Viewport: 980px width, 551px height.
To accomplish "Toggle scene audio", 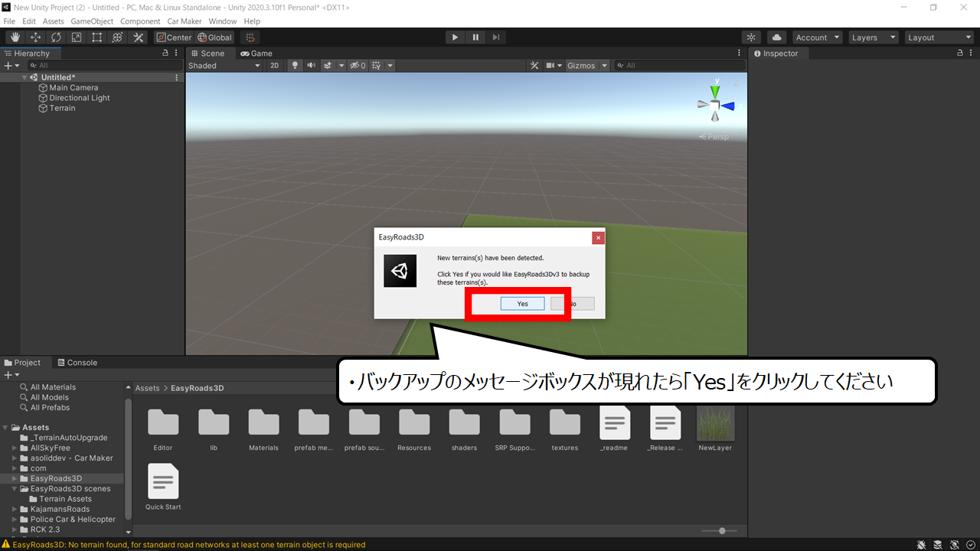I will point(311,66).
